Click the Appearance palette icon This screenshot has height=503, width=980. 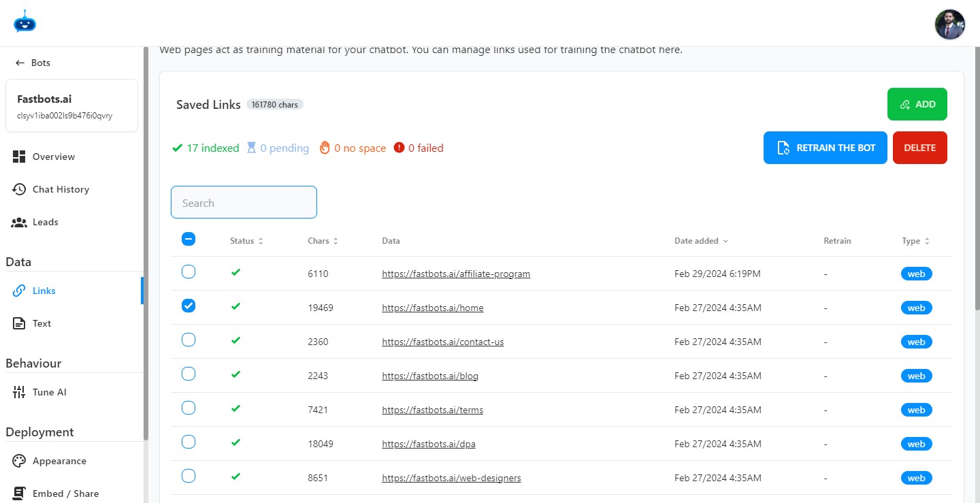click(x=19, y=461)
